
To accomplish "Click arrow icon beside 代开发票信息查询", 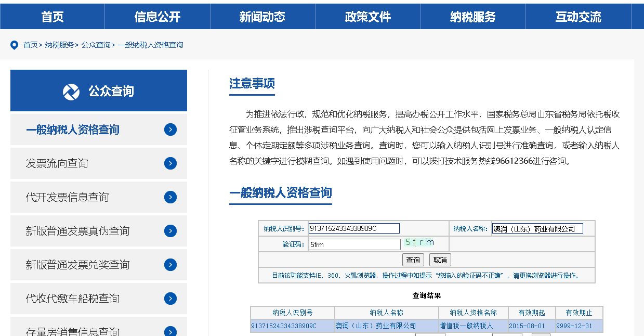I will (170, 197).
